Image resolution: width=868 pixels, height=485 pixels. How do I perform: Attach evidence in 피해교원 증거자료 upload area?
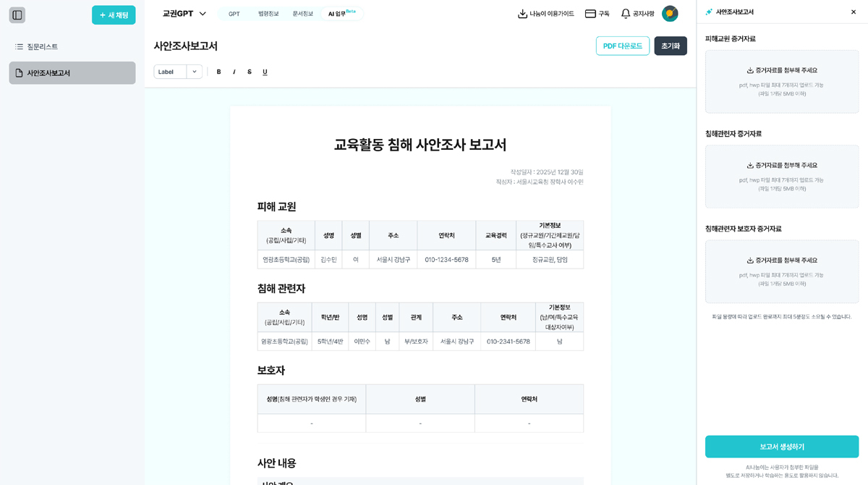pyautogui.click(x=781, y=83)
